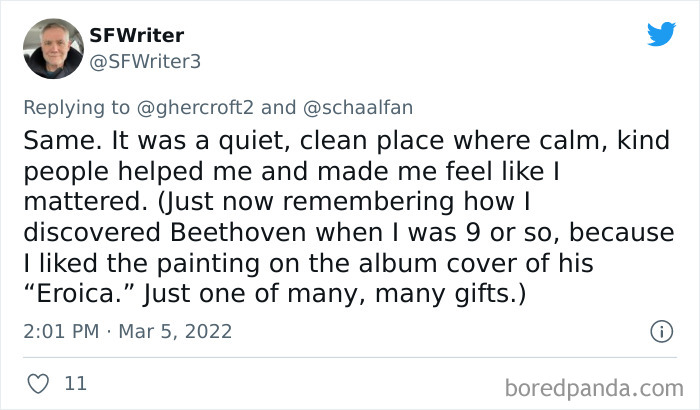Open the tweet info circle icon

coord(660,330)
